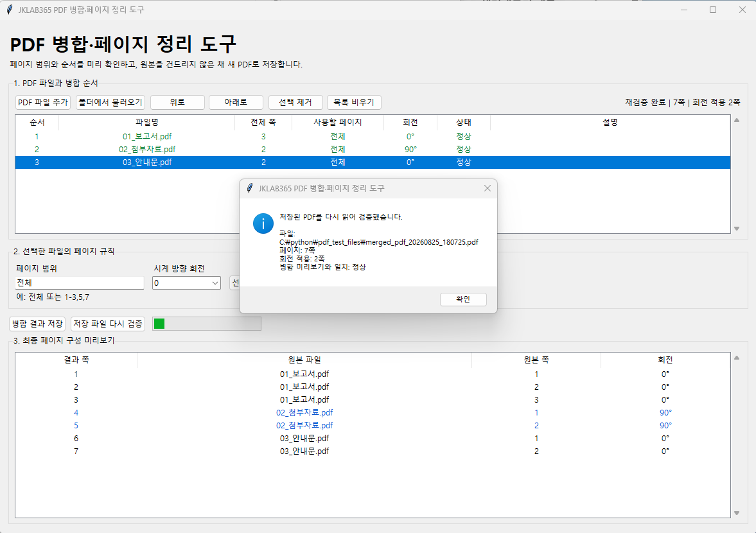Click the merged PDF file path in dialog

(379, 242)
